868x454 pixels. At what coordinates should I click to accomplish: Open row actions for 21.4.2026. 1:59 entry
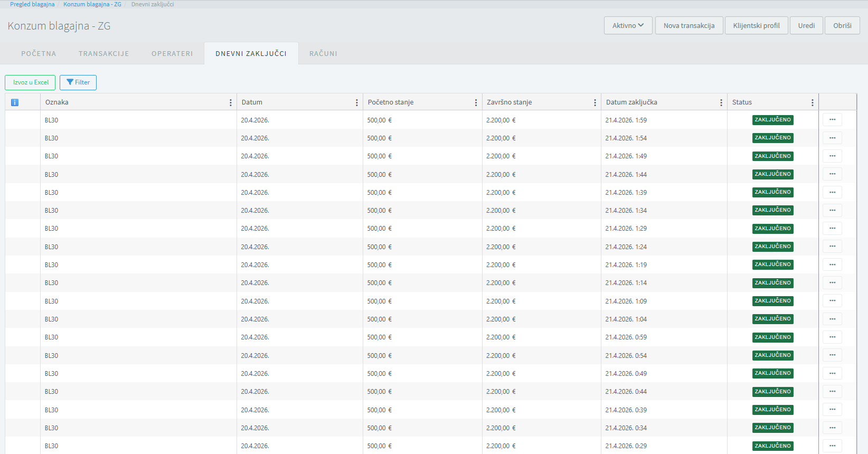(x=832, y=120)
